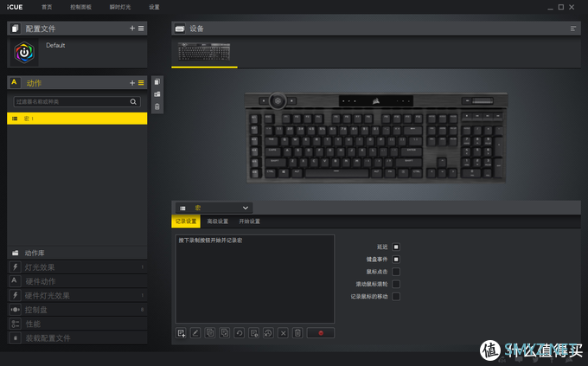Click the undo arrow icon in the macro toolbar
The width and height of the screenshot is (588, 366).
pyautogui.click(x=240, y=333)
